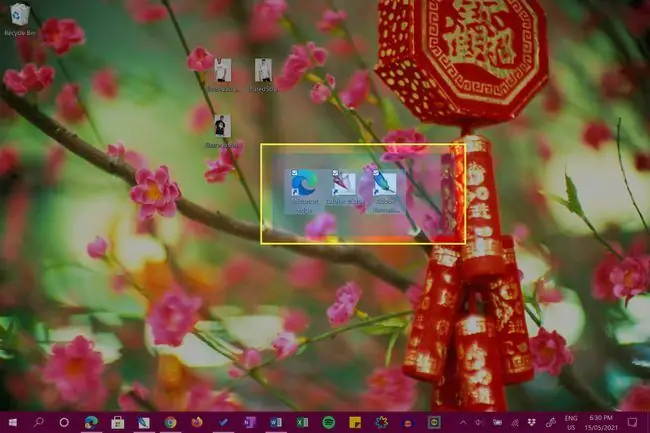Open the Action Center notifications
Screen dimensions: 650x433
point(632,422)
